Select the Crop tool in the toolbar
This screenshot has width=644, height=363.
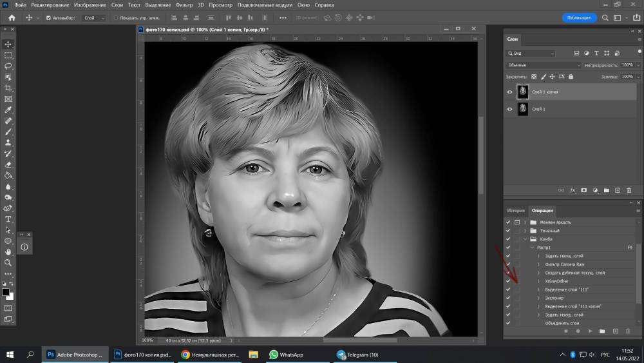click(x=8, y=88)
